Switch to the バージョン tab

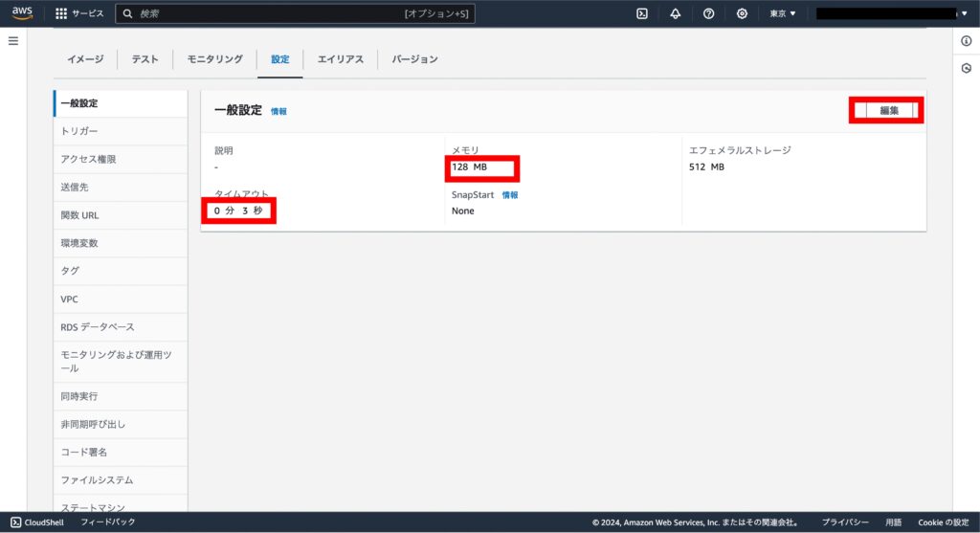415,58
